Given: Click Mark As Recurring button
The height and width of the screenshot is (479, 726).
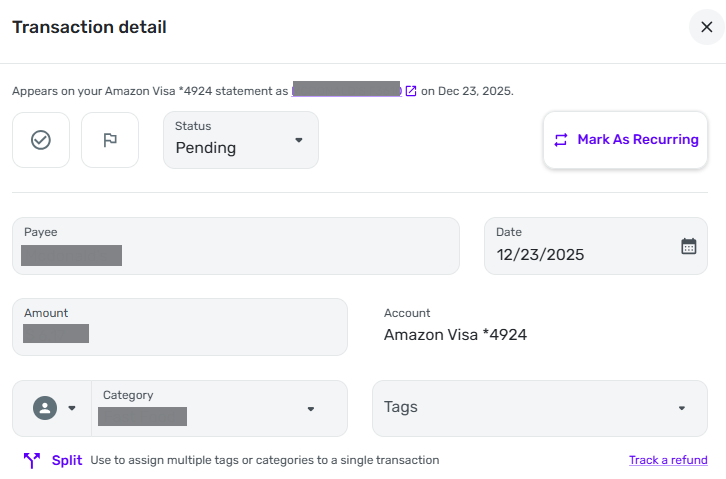Looking at the screenshot, I should [625, 140].
